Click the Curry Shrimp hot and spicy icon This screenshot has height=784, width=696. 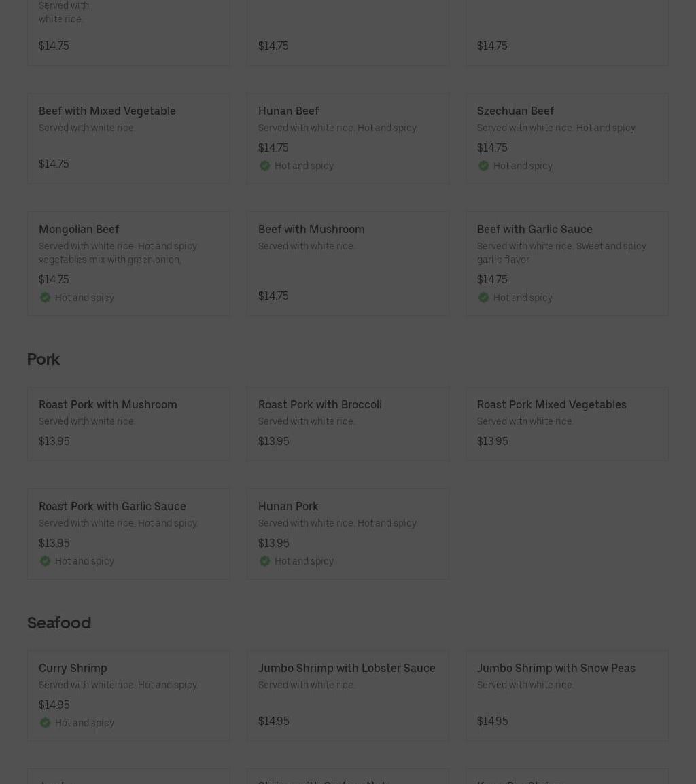click(x=45, y=723)
